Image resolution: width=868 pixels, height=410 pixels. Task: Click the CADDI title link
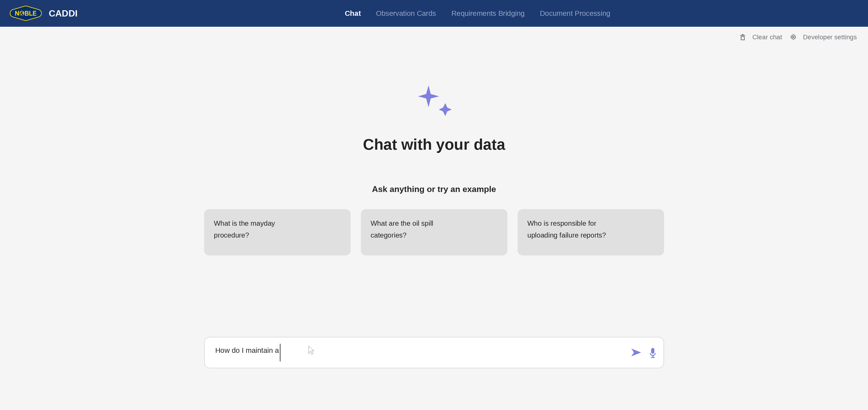(x=63, y=13)
